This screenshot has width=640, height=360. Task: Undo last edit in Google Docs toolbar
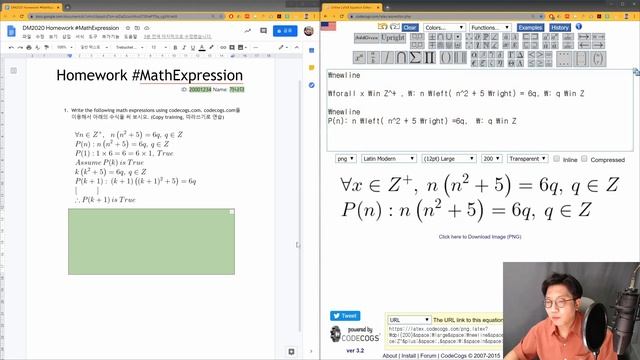tap(11, 47)
